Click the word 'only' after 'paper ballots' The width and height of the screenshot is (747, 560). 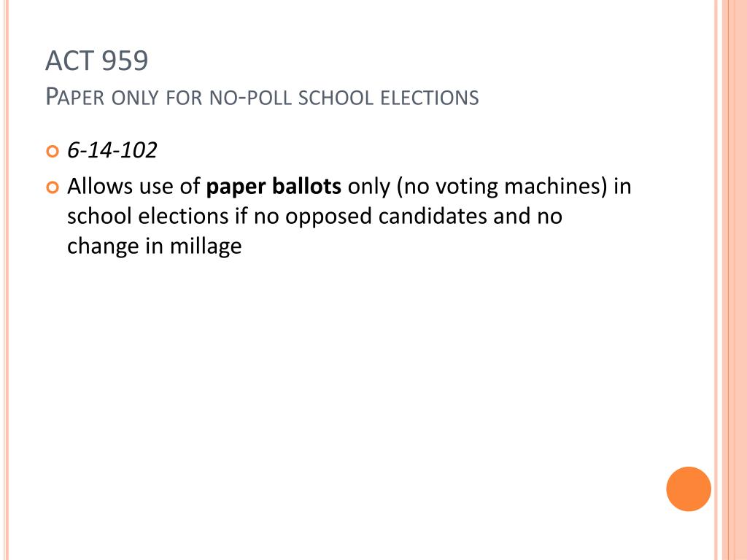click(368, 187)
